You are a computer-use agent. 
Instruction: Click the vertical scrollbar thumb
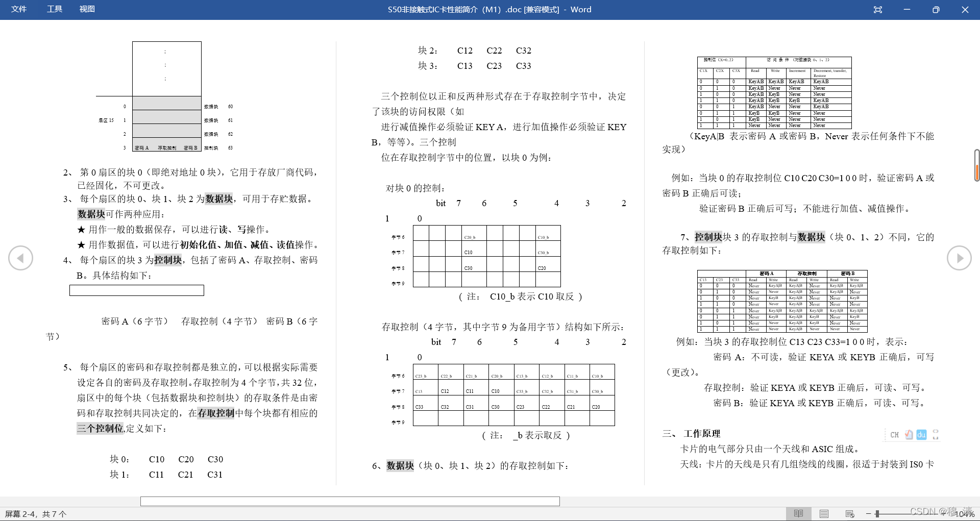pyautogui.click(x=976, y=165)
